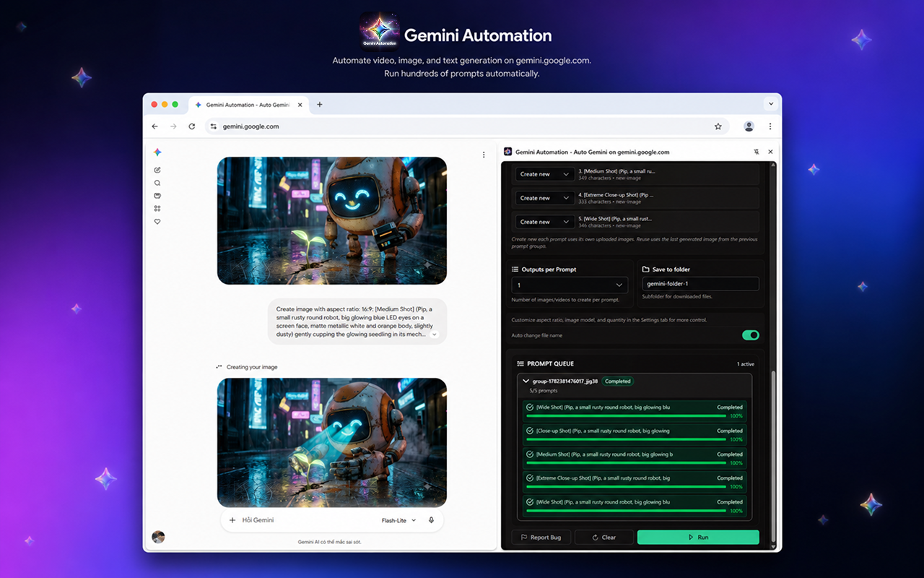924x578 pixels.
Task: Click the first Wide Shot progress bar
Action: pyautogui.click(x=627, y=415)
